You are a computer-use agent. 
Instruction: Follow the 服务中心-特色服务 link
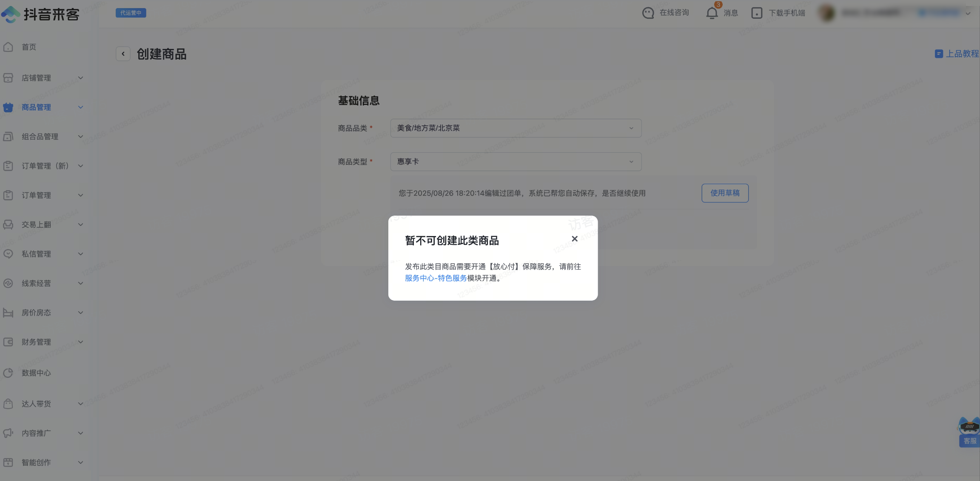436,278
